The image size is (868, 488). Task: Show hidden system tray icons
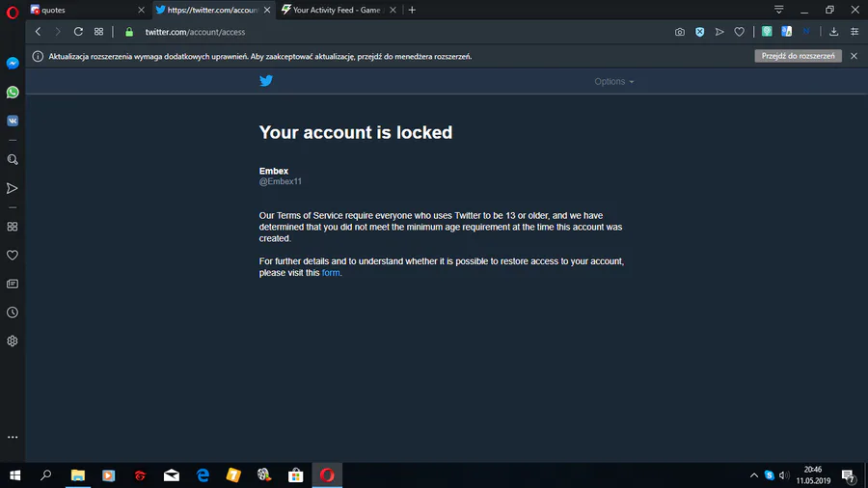pos(754,475)
